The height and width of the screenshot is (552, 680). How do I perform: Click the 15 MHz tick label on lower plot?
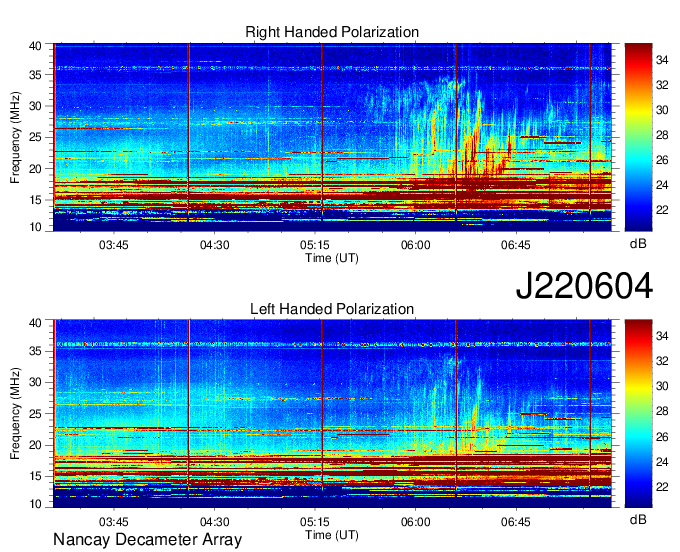[35, 477]
